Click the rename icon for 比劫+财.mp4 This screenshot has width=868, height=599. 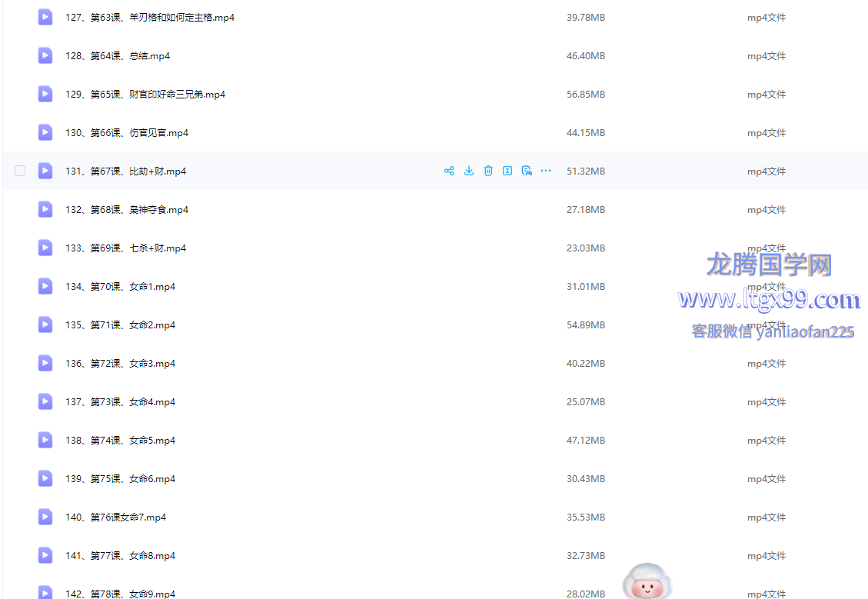507,171
